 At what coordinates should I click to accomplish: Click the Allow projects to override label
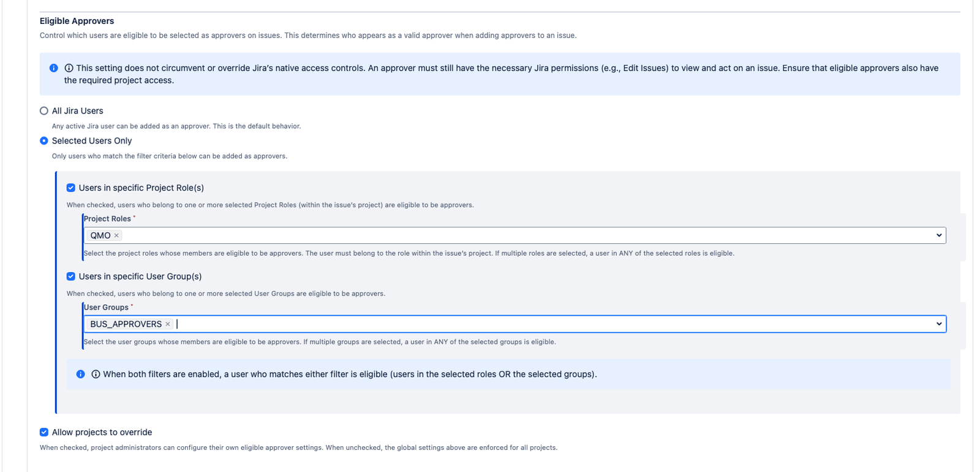click(101, 432)
